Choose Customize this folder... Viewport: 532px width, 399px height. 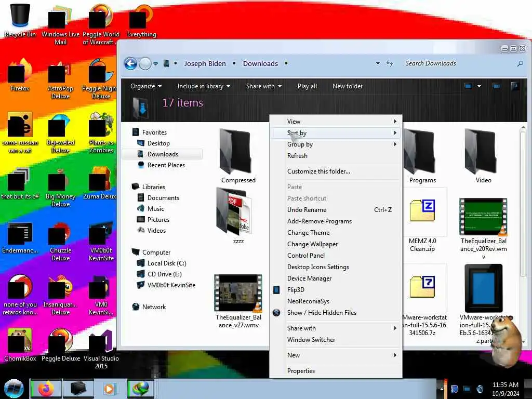tap(336, 171)
